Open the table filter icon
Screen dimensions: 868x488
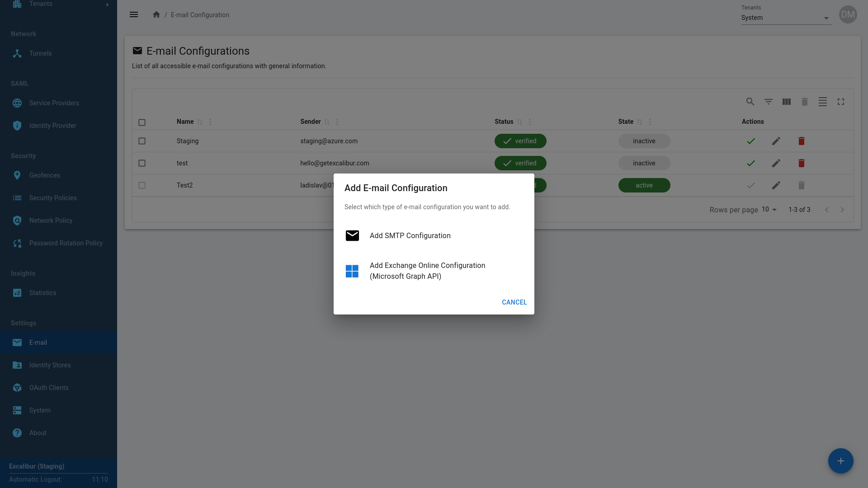[x=768, y=102]
